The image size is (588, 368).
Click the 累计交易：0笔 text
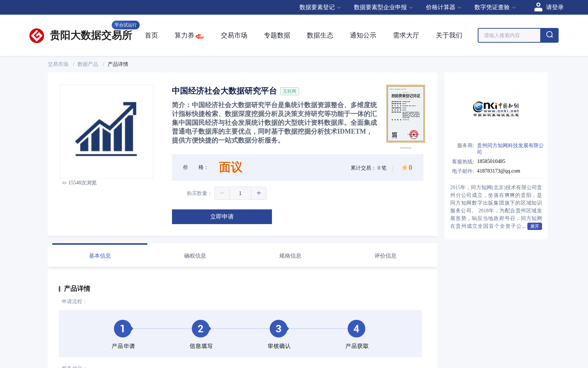point(369,168)
